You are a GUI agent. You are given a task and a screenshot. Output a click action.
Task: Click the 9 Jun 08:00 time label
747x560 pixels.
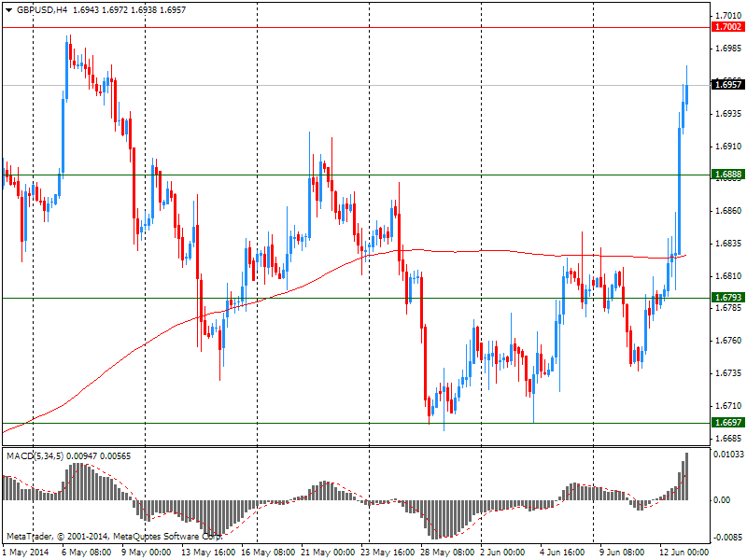[x=622, y=553]
